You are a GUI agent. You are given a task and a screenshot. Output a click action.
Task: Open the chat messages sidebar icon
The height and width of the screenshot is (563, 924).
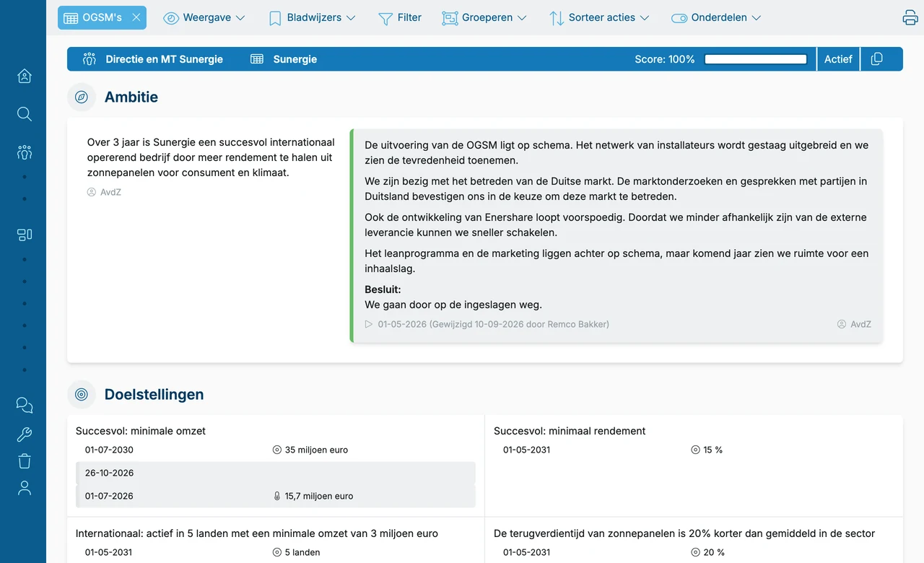pyautogui.click(x=25, y=405)
